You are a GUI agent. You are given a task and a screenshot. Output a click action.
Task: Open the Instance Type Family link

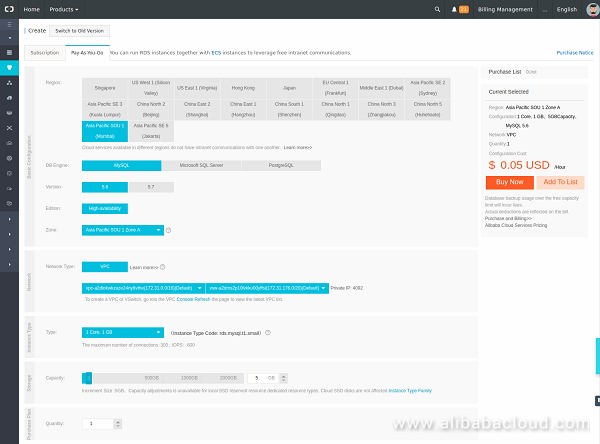click(x=410, y=391)
